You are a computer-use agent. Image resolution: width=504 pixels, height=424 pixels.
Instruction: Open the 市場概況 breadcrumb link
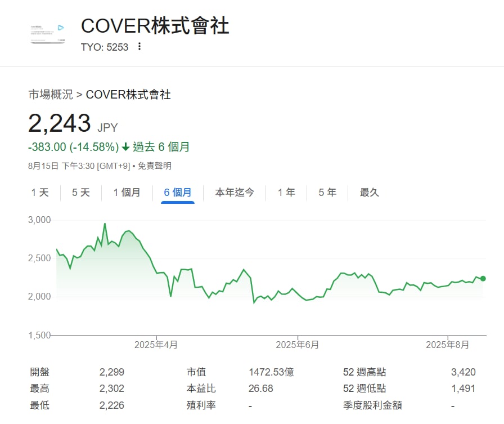[x=51, y=95]
